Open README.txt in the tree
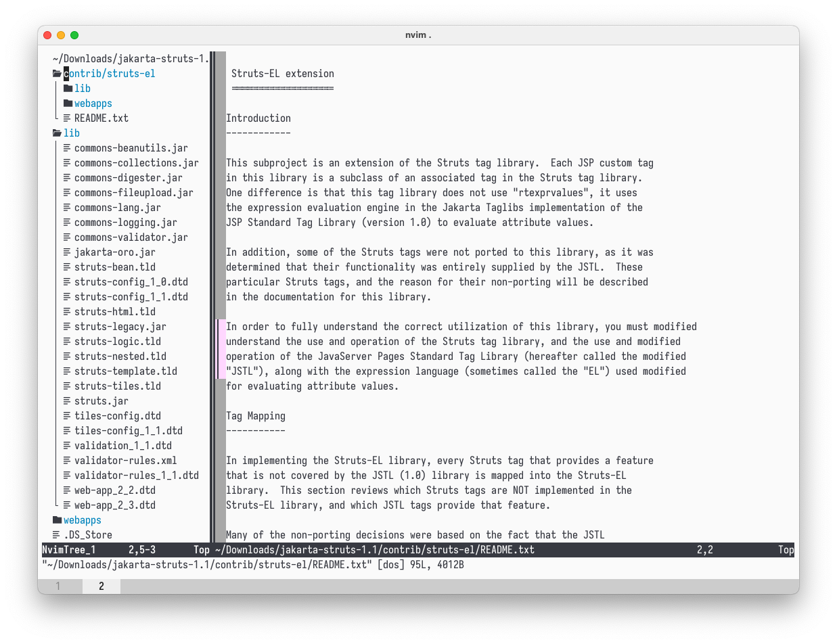Image resolution: width=837 pixels, height=644 pixels. (101, 118)
